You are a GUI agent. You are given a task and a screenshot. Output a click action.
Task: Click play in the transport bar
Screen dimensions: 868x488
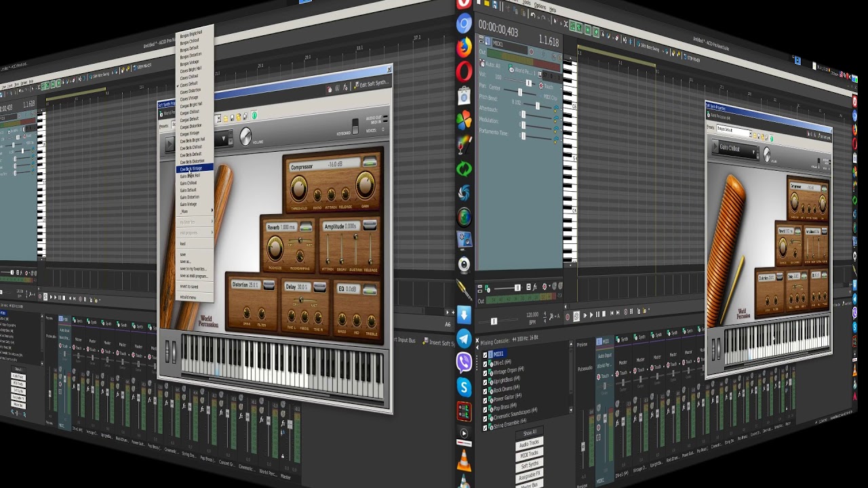(x=591, y=315)
